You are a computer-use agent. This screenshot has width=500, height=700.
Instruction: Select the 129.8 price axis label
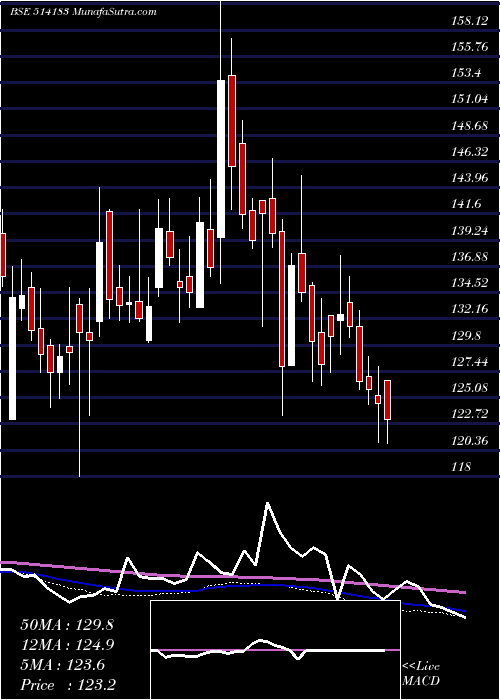pyautogui.click(x=466, y=335)
